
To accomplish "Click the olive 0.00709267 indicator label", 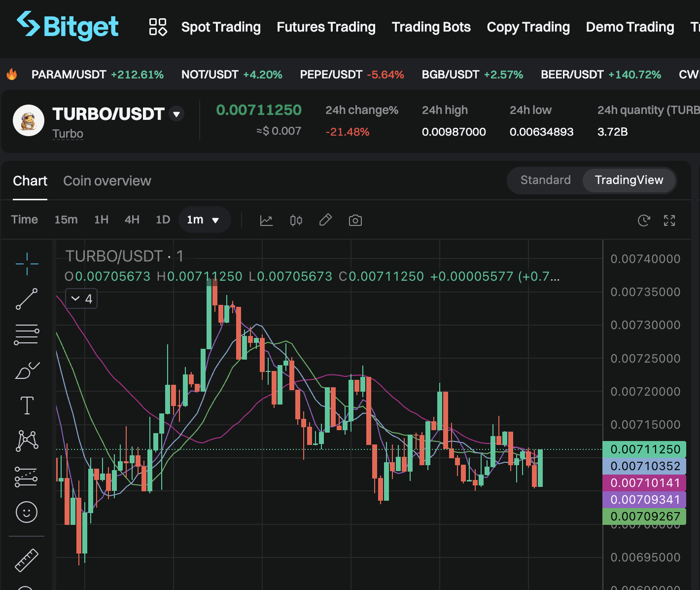I will click(644, 516).
